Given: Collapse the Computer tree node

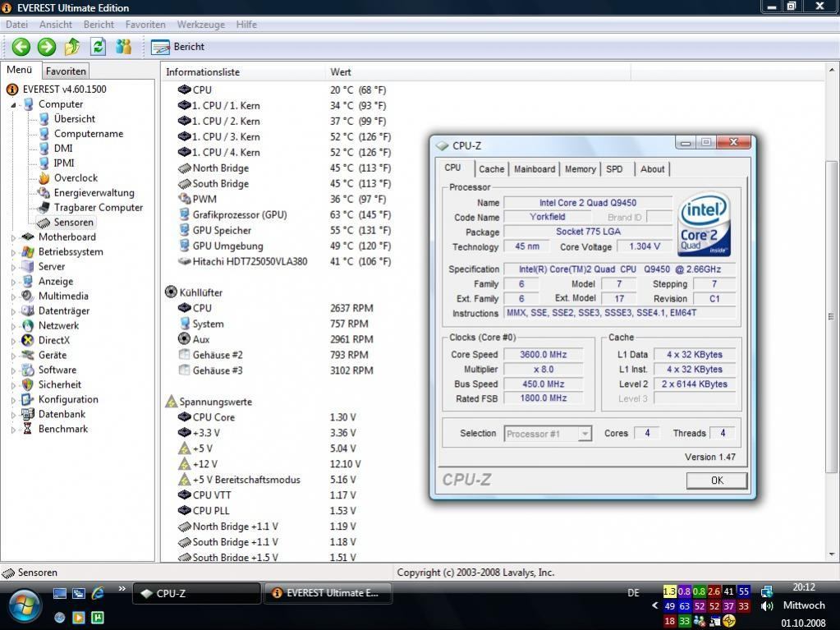Looking at the screenshot, I should (13, 105).
